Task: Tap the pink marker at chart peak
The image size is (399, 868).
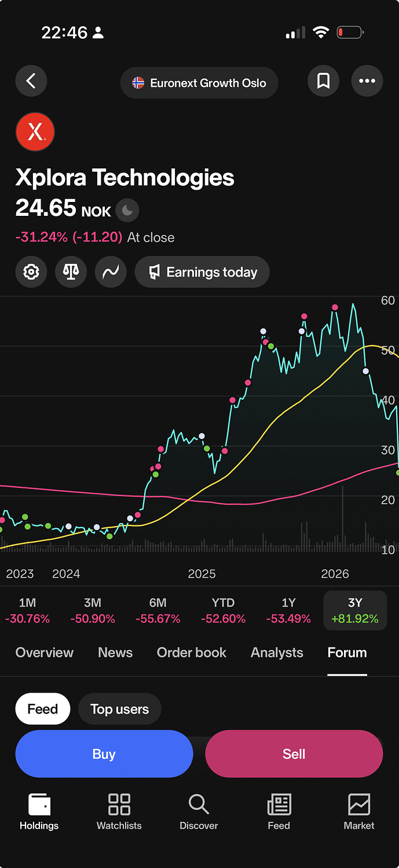Action: [x=335, y=307]
